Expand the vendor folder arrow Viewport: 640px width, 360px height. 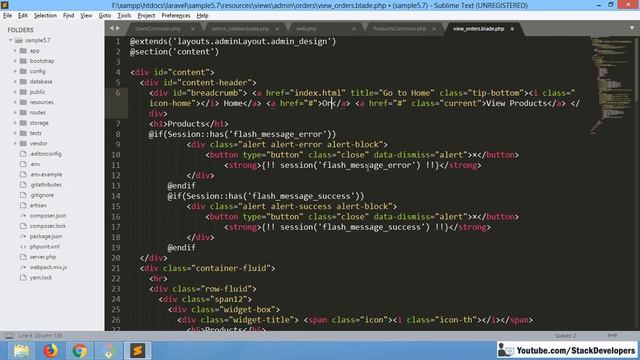tap(15, 143)
